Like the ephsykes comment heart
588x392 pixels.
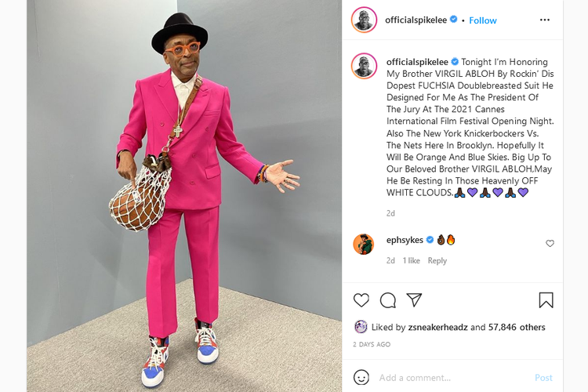(x=550, y=244)
